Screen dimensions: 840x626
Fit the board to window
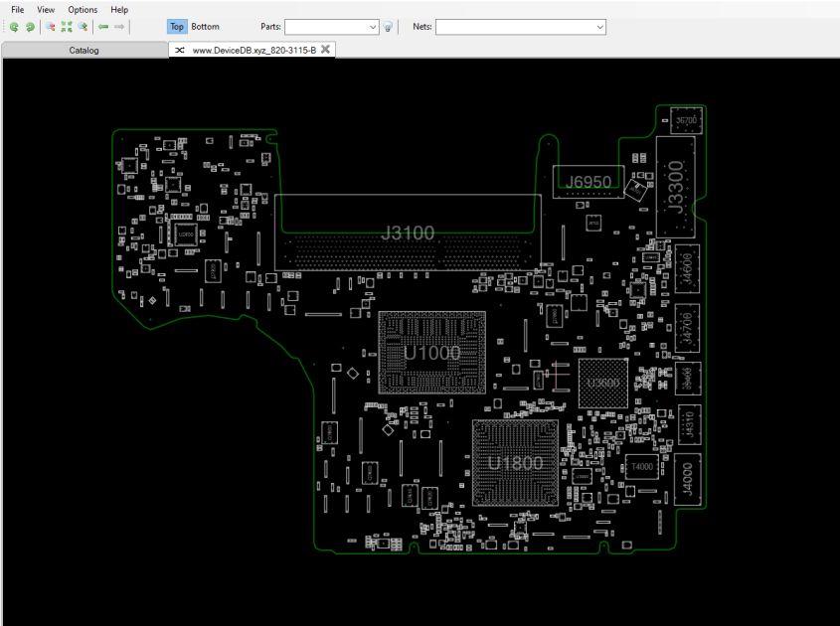67,27
